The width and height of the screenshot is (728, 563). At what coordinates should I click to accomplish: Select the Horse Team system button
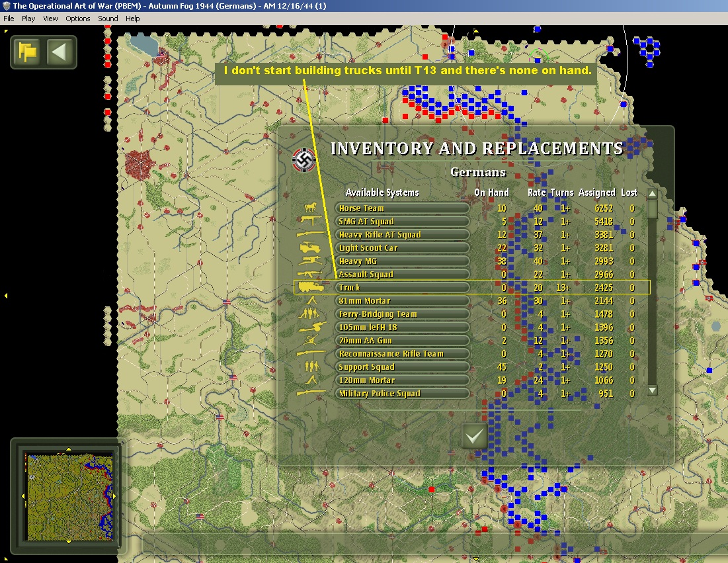pyautogui.click(x=402, y=208)
